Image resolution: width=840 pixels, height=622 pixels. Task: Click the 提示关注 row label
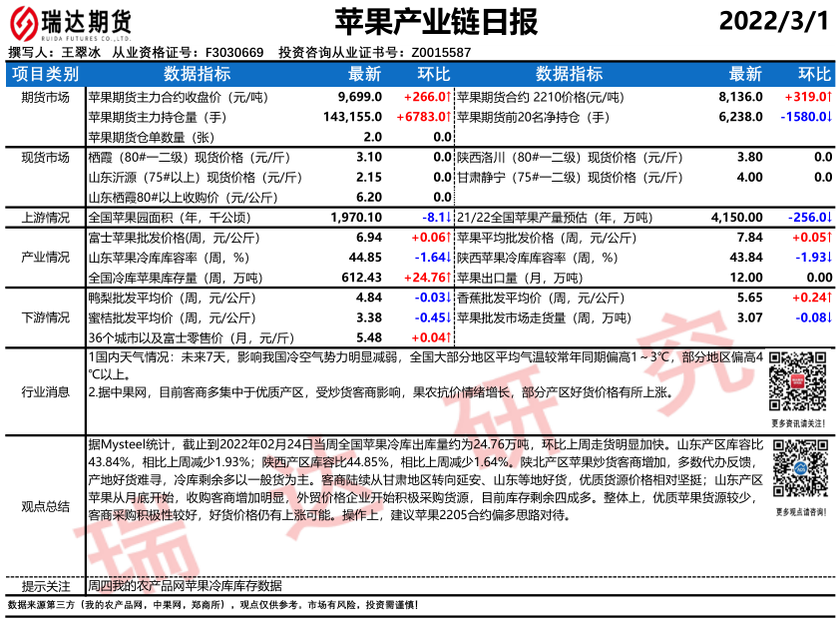coord(45,586)
